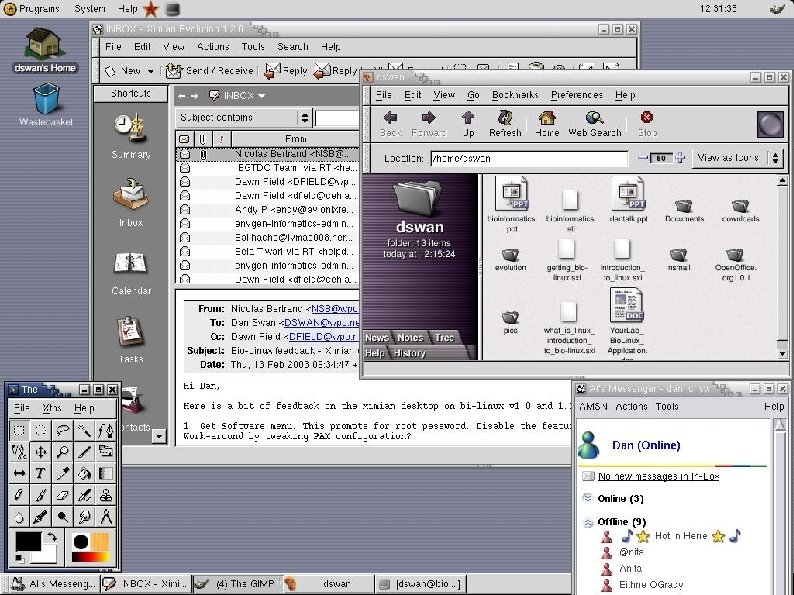The height and width of the screenshot is (595, 794).
Task: Choose the Clone stamp tool
Action: point(106,495)
